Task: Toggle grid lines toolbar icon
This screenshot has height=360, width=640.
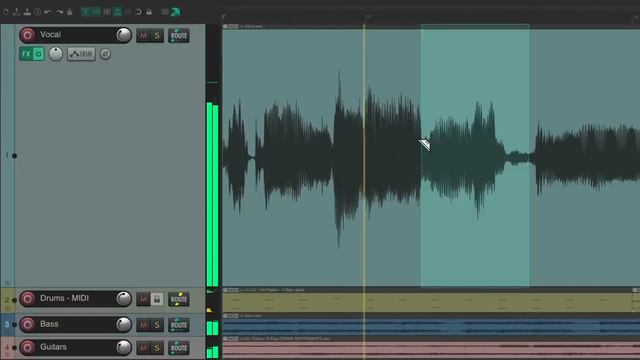Action: pyautogui.click(x=128, y=12)
